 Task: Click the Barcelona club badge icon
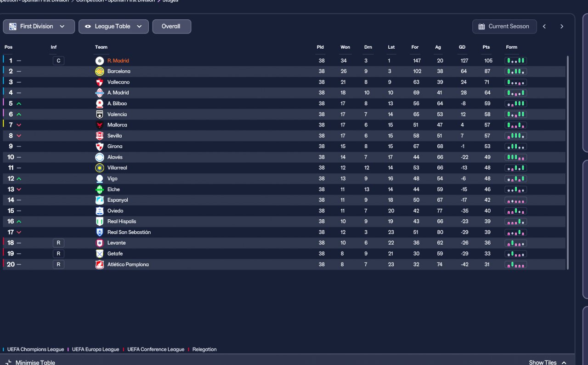tap(100, 71)
